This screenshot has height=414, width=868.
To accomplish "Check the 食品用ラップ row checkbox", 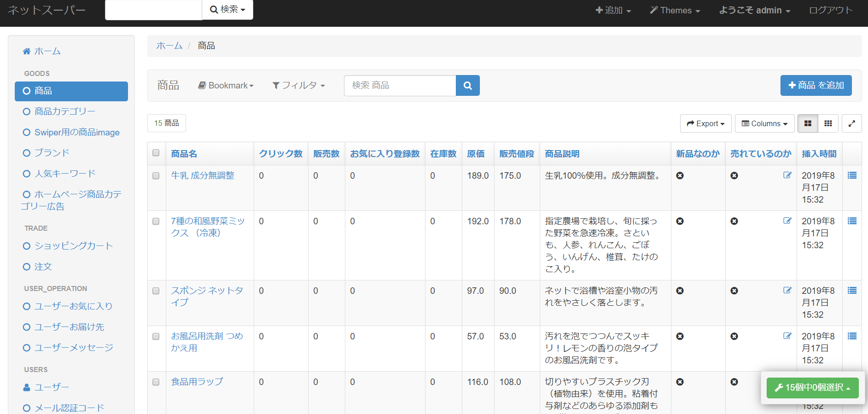I will (x=156, y=382).
